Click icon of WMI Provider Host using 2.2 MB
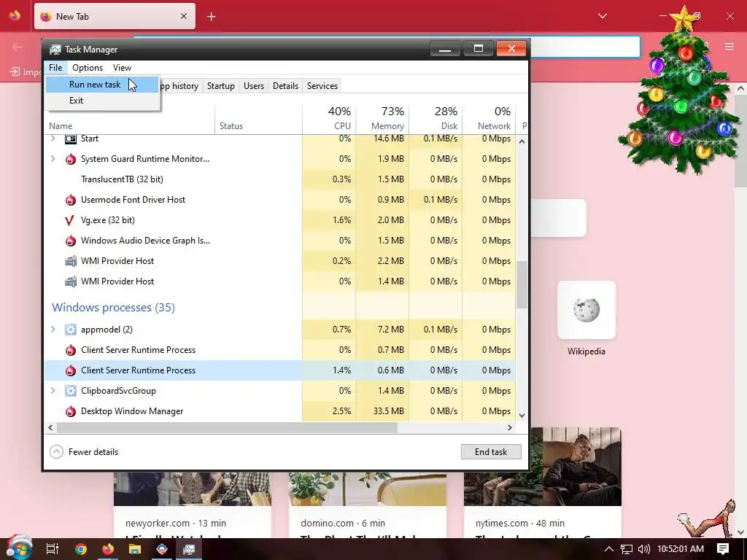This screenshot has width=747, height=560. [x=71, y=261]
